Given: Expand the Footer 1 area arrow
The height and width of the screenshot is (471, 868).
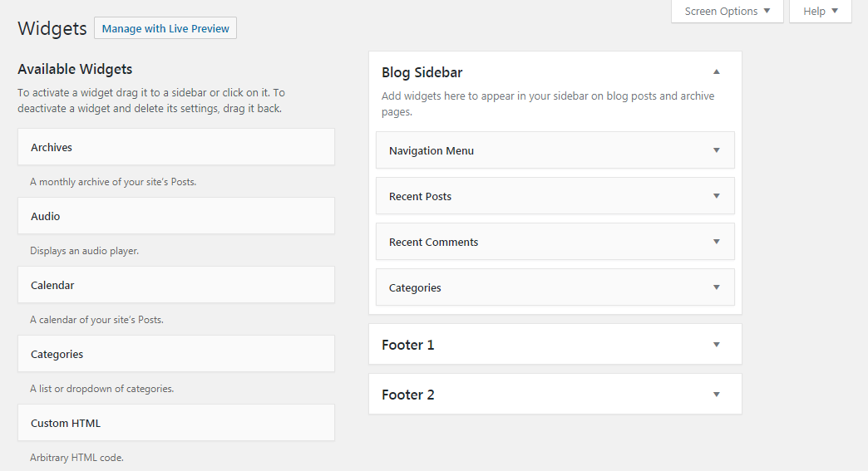Looking at the screenshot, I should 717,345.
